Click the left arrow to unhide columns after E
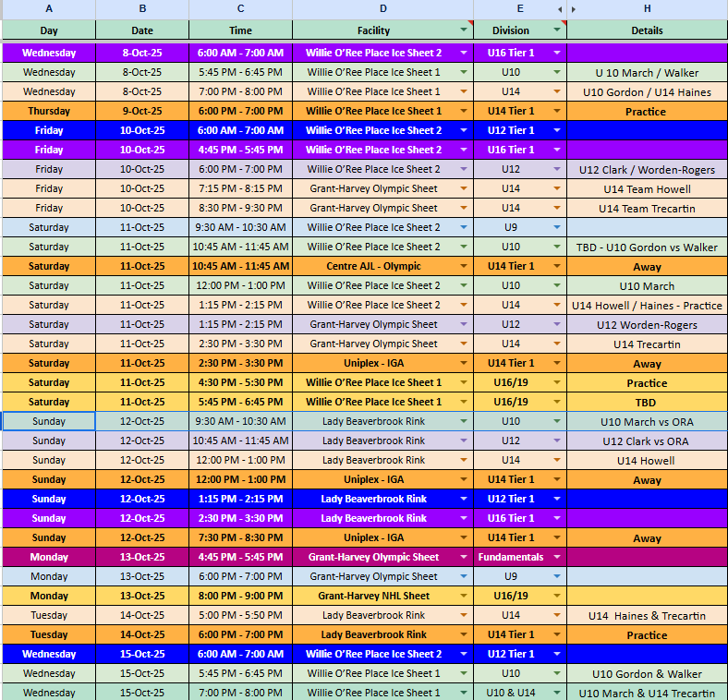 tap(561, 9)
